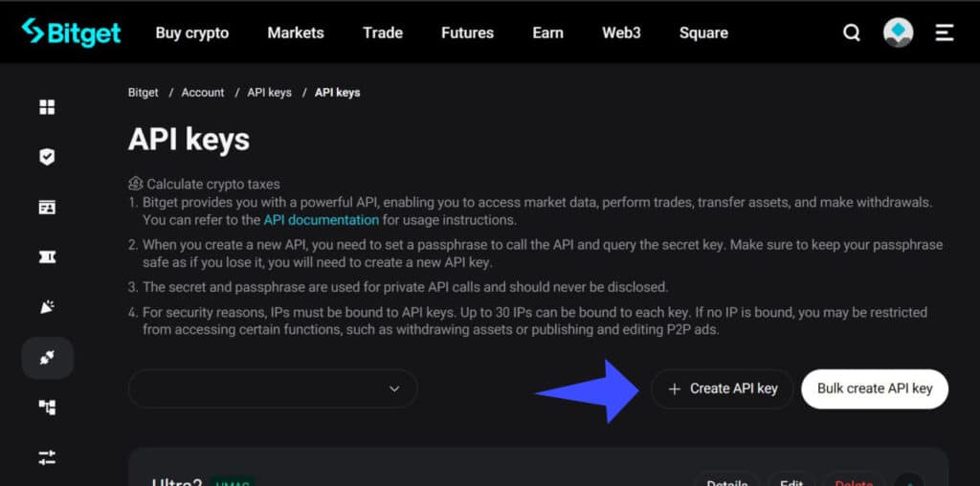This screenshot has width=980, height=486.
Task: Open the settings sliders icon in sidebar
Action: (x=47, y=458)
